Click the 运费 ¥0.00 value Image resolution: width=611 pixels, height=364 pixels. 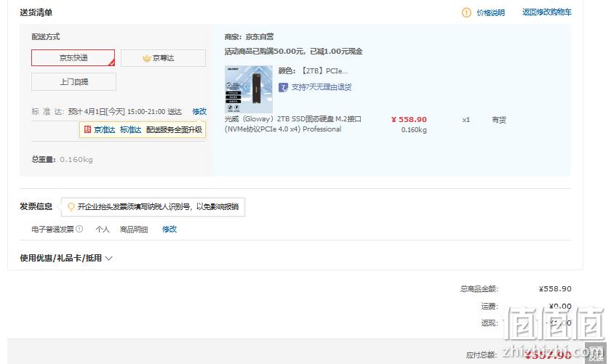coord(560,306)
